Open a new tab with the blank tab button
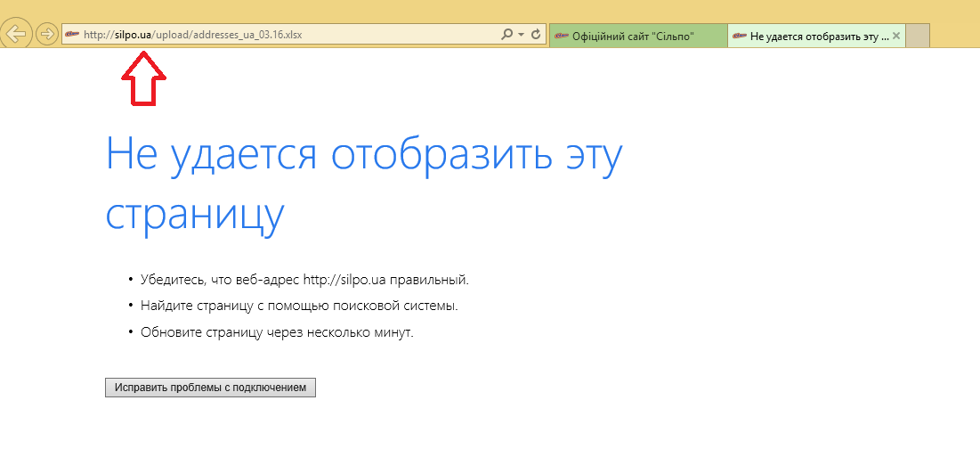 click(918, 36)
